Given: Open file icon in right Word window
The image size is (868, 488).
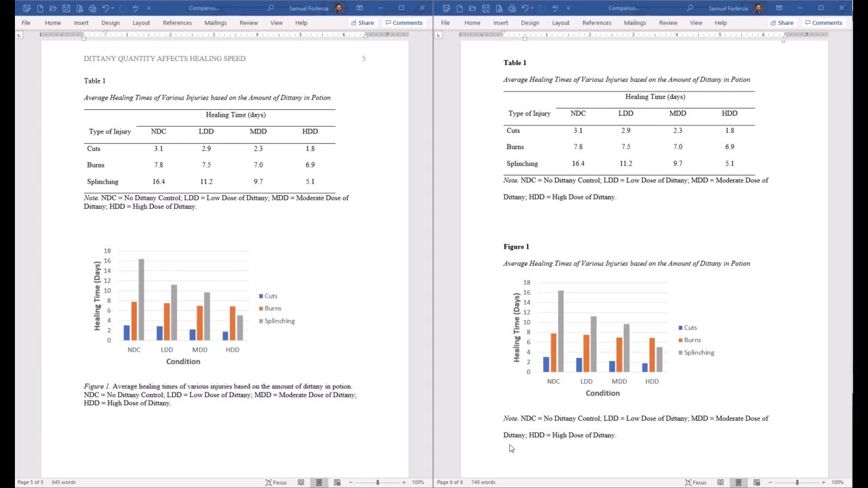Looking at the screenshot, I should pyautogui.click(x=473, y=8).
